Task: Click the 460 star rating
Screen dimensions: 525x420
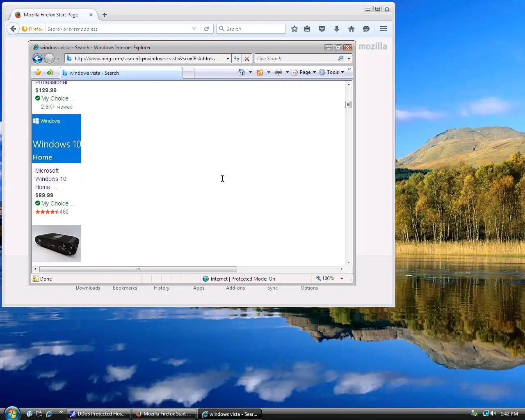Action: coord(52,212)
